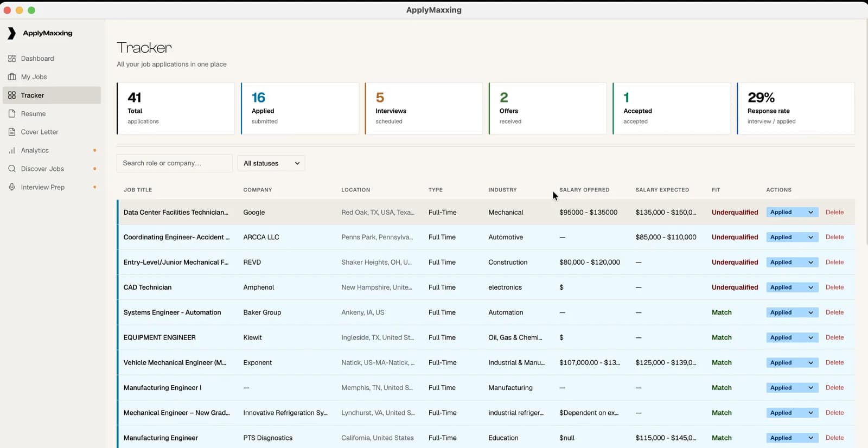Delete the Manufacturing Engineer I application
This screenshot has height=448, width=868.
[x=834, y=388]
